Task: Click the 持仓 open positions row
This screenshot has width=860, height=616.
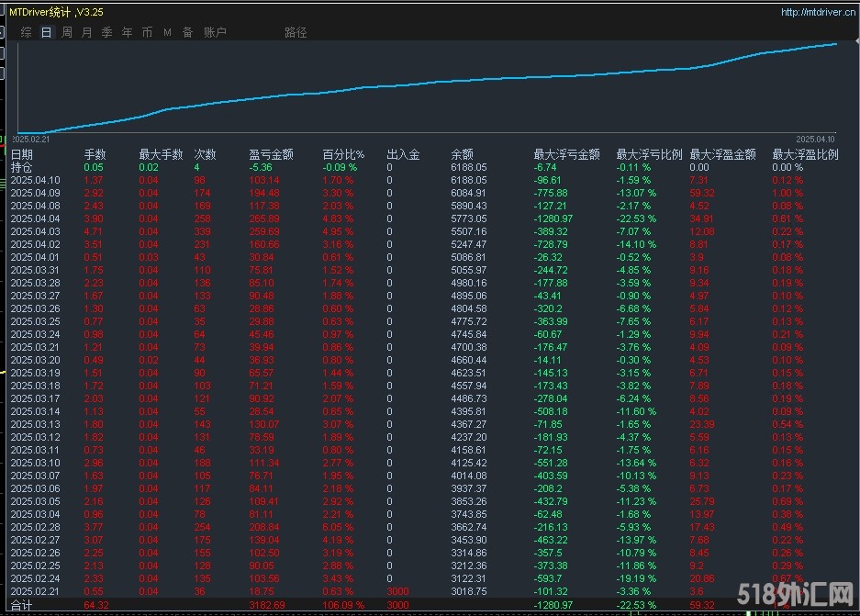Action: [22, 167]
